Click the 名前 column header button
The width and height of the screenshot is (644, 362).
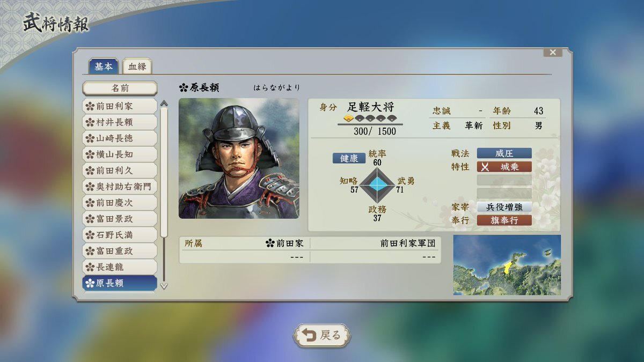click(x=120, y=88)
